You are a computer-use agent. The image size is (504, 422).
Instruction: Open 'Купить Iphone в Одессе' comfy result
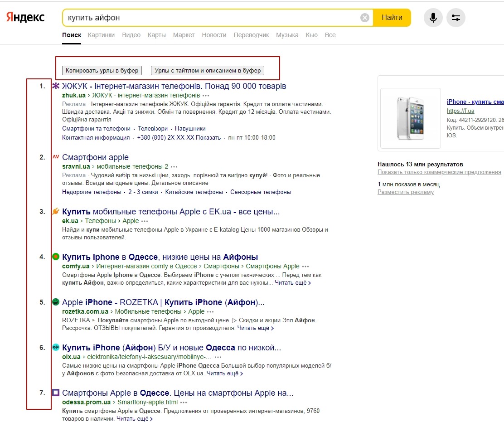click(x=160, y=257)
